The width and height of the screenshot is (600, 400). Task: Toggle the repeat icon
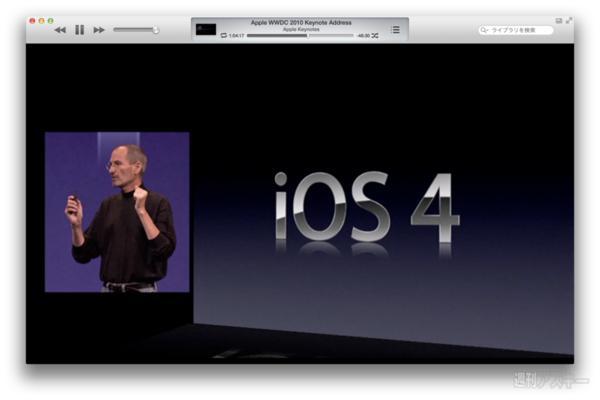[x=224, y=36]
